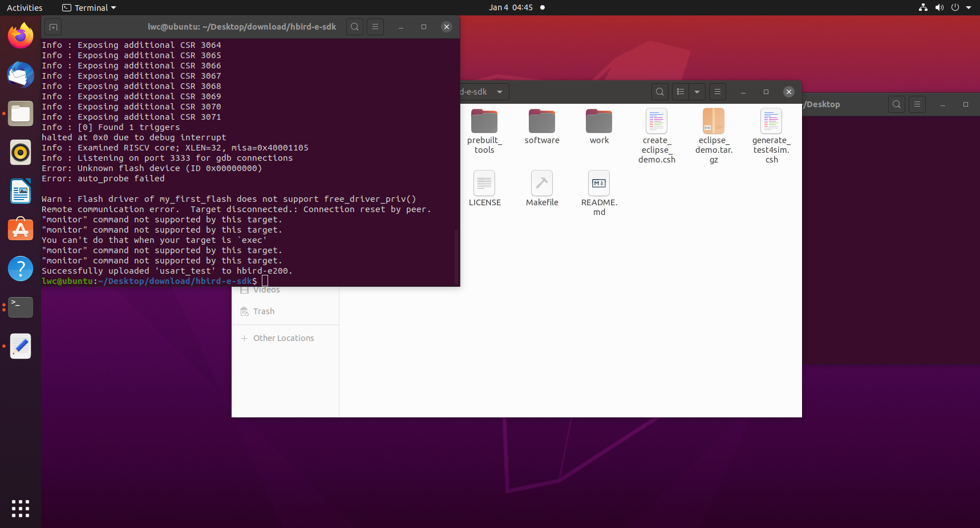Select the prebuilt_tools folder
This screenshot has width=980, height=528.
point(484,132)
